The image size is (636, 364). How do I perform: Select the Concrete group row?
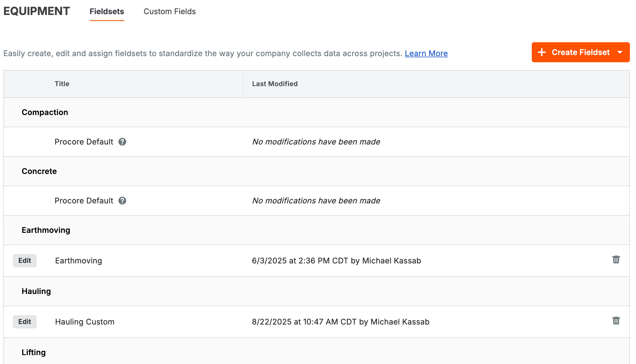pyautogui.click(x=39, y=171)
